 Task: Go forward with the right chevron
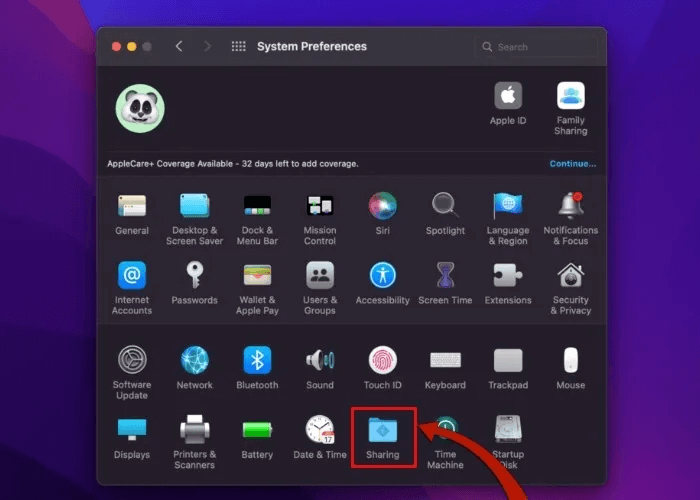tap(207, 46)
